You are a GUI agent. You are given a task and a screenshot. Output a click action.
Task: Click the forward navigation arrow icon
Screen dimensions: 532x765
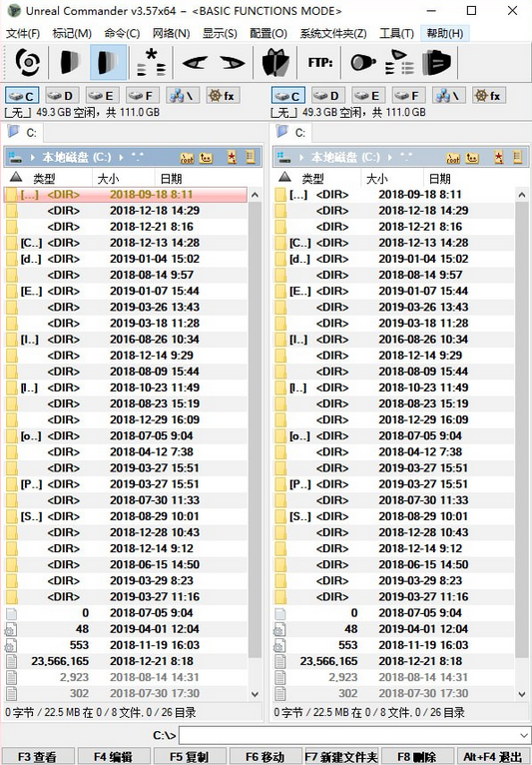(x=233, y=63)
